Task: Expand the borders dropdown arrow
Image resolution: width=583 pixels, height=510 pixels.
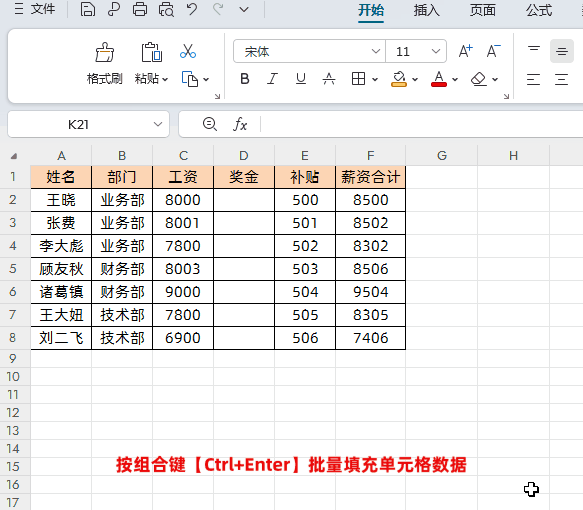Action: (375, 79)
